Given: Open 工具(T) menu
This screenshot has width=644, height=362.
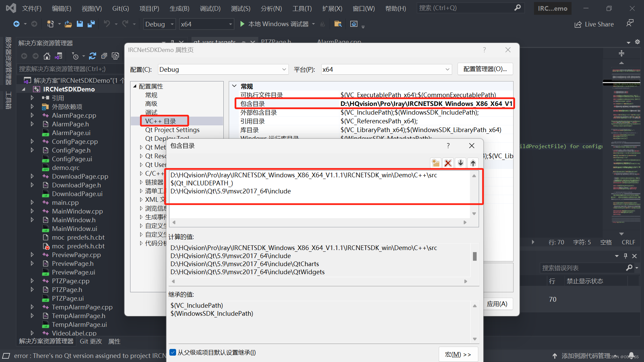Looking at the screenshot, I should 302,8.
